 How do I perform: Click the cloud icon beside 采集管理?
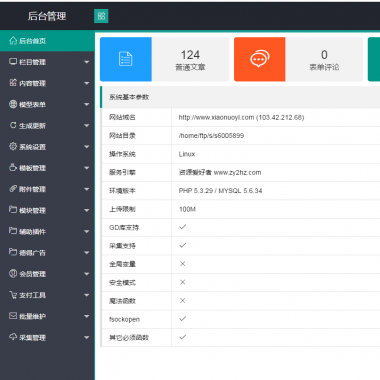(13, 337)
